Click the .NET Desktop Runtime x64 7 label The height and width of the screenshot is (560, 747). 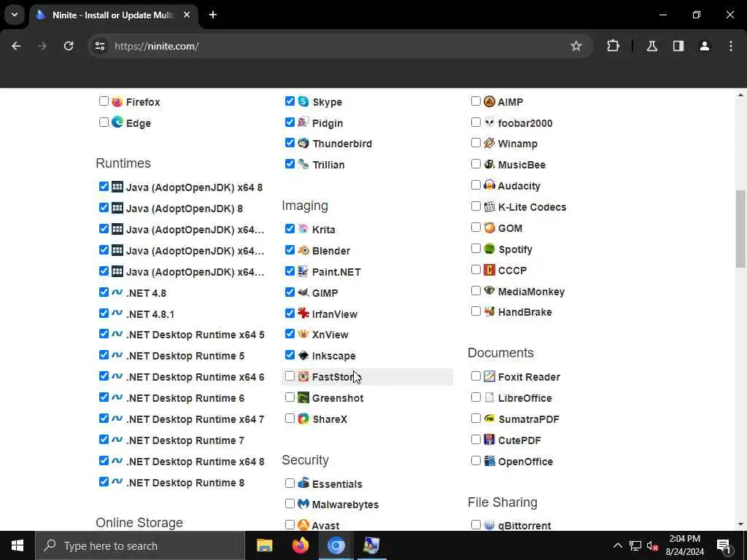[x=195, y=419]
